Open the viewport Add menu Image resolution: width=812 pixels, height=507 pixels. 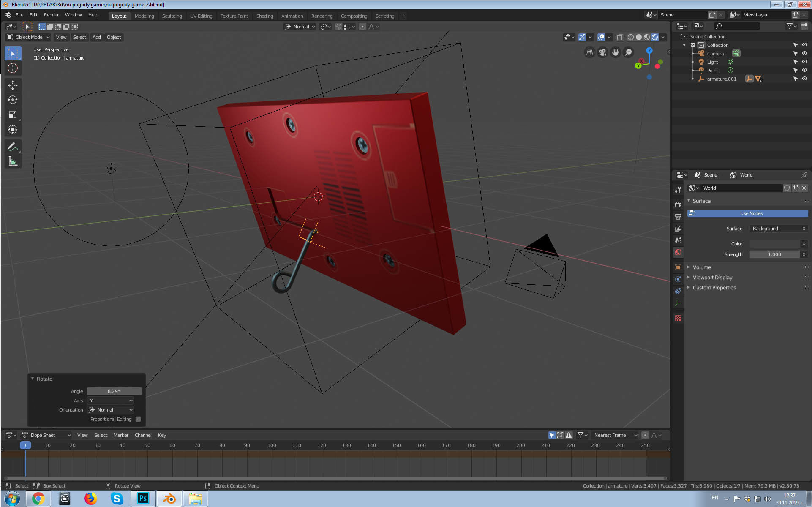(x=96, y=37)
